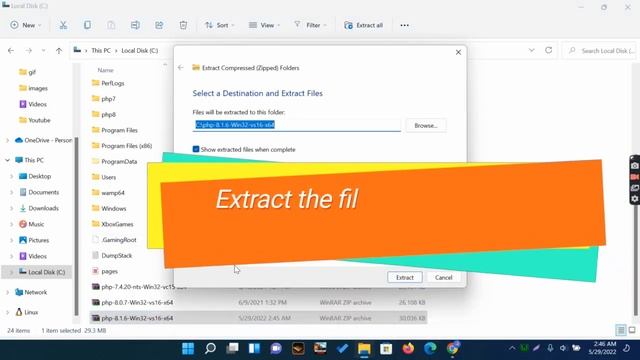
Task: Expand Network tree node
Action: point(7,292)
